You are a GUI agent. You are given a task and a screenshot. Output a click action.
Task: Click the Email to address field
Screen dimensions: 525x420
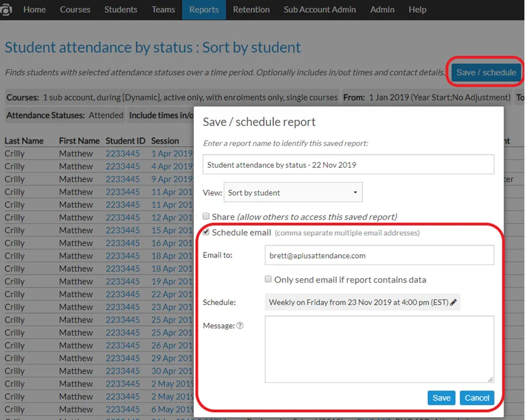click(x=380, y=255)
